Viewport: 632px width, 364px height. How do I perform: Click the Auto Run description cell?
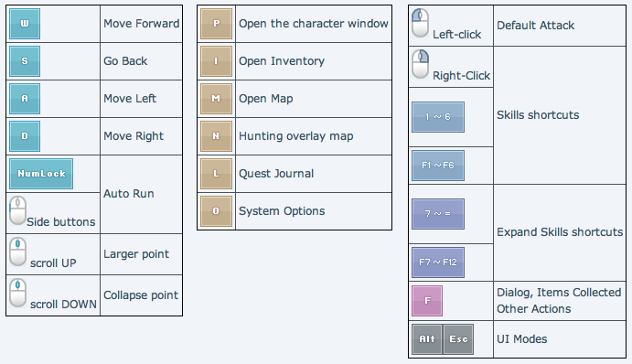coord(141,194)
